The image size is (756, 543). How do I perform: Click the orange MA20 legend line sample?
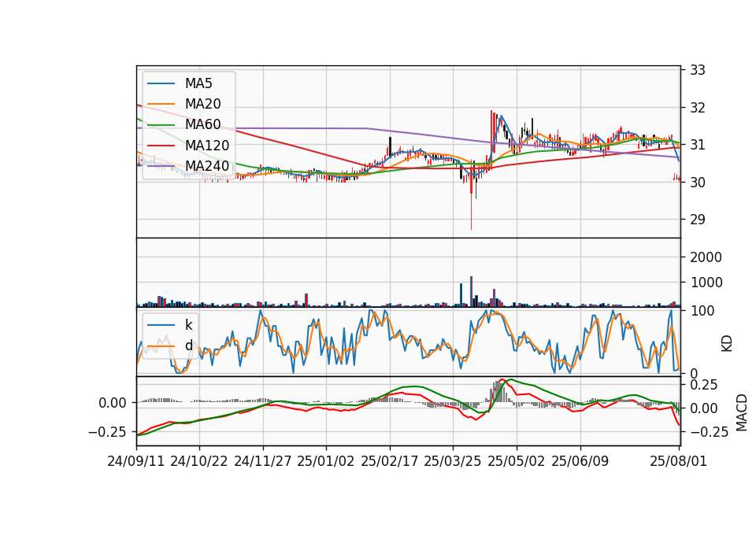point(161,104)
